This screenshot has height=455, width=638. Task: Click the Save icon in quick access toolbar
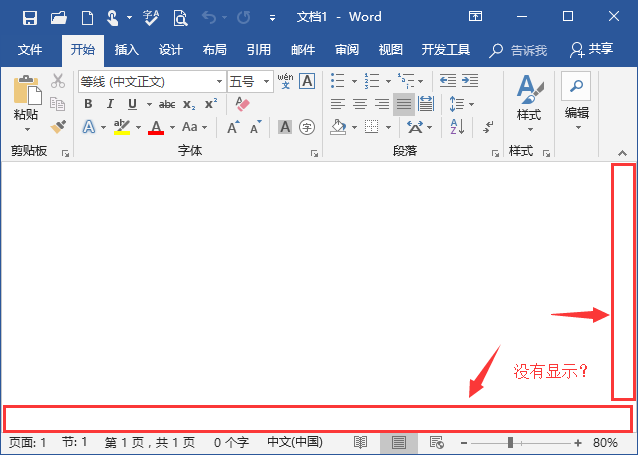click(30, 17)
